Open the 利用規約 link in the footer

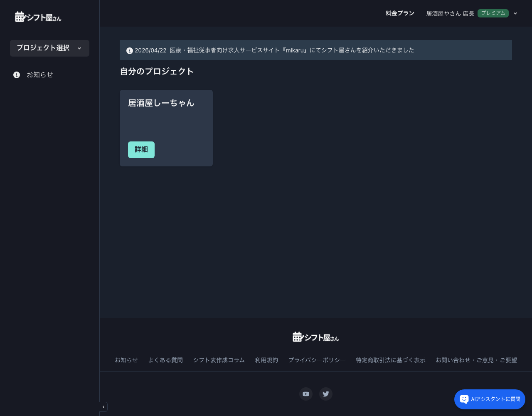[x=266, y=360]
